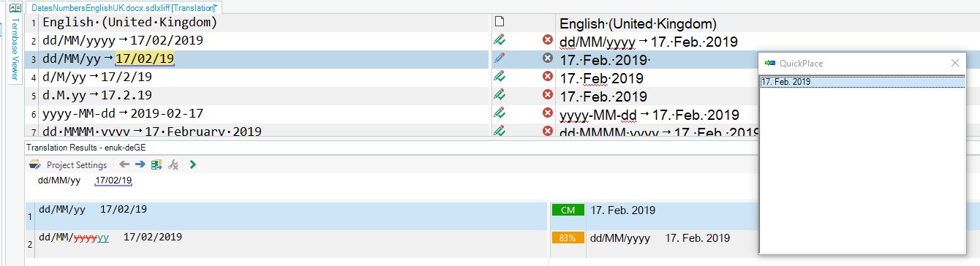Image resolution: width=980 pixels, height=266 pixels.
Task: Select translation result 2 source with tracked yyyy
Action: pyautogui.click(x=110, y=237)
